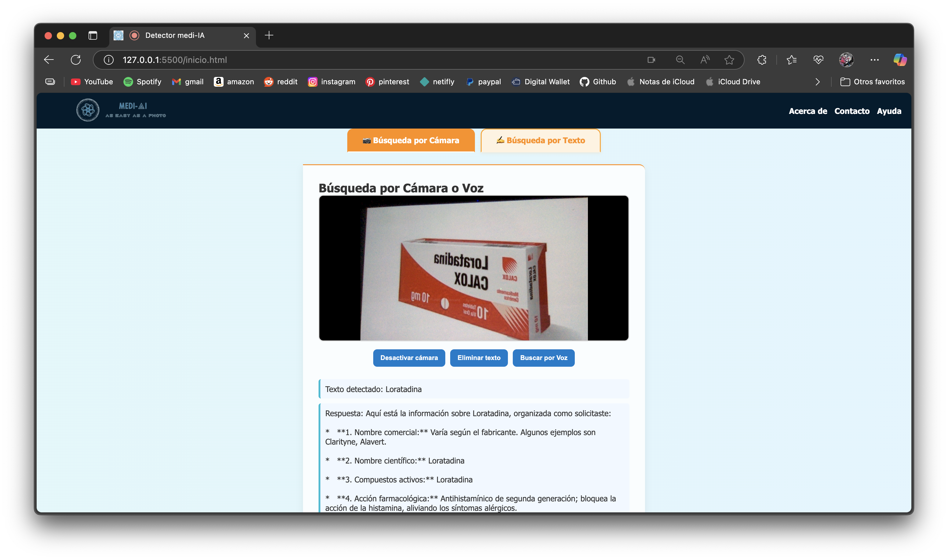Image resolution: width=948 pixels, height=560 pixels.
Task: Open the extensions puzzle icon
Action: click(762, 60)
